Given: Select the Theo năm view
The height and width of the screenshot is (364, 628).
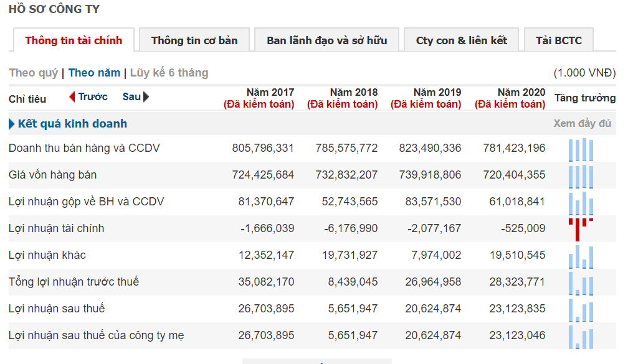Looking at the screenshot, I should (x=94, y=73).
